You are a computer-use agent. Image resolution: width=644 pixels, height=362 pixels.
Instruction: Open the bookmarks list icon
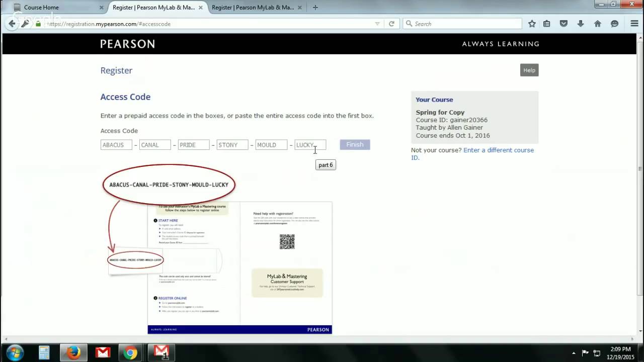click(x=547, y=24)
